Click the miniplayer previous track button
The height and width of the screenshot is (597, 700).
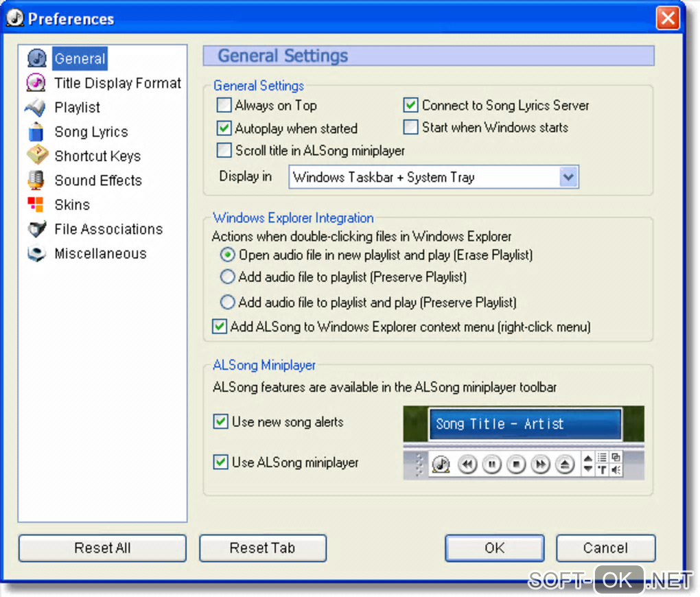tap(467, 465)
